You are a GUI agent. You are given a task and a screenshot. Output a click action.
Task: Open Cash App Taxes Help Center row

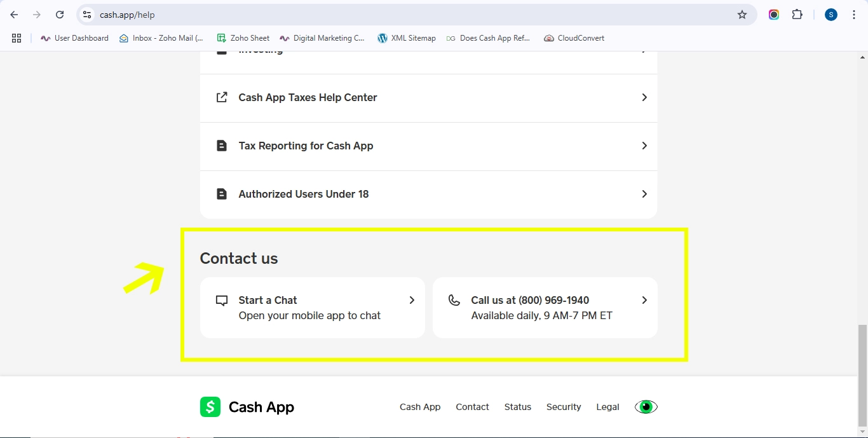pos(428,98)
